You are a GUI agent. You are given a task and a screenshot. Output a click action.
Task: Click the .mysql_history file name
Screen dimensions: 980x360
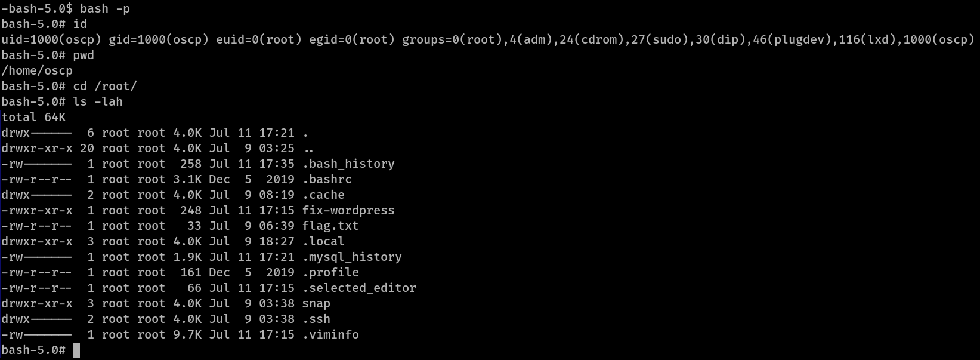click(352, 257)
